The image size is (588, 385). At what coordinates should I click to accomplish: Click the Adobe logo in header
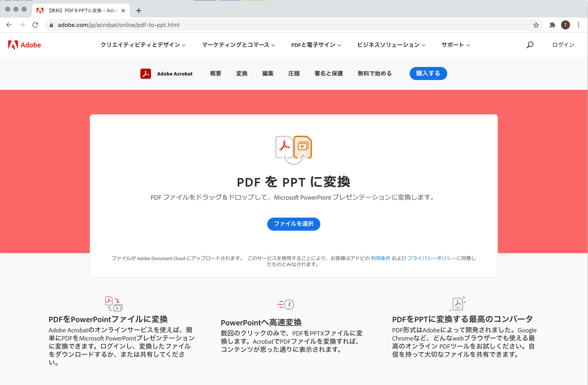[x=24, y=45]
